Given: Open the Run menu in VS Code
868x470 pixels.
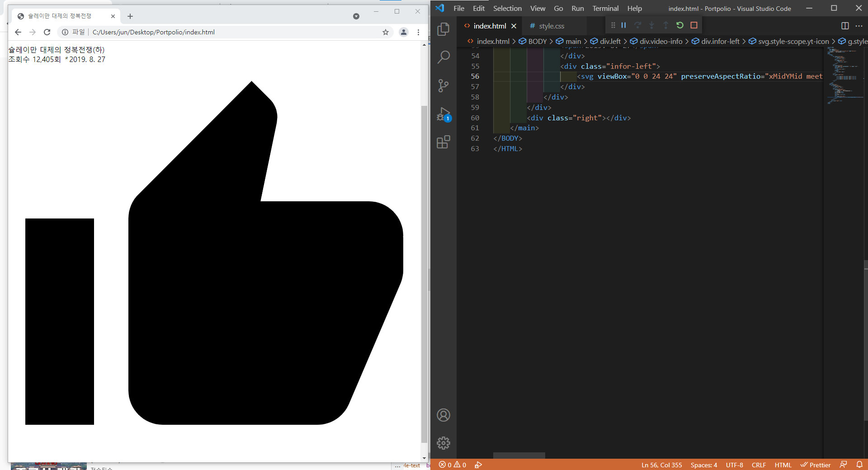Looking at the screenshot, I should click(x=577, y=8).
